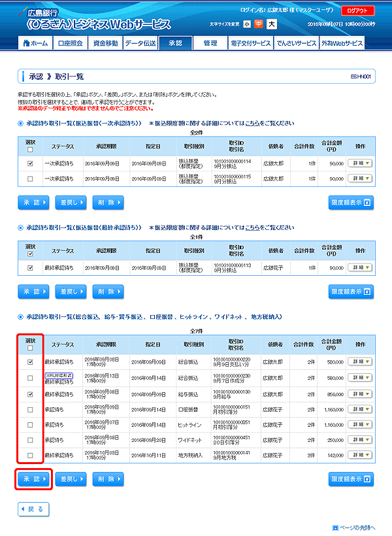Check ワイドネット transaction 101001000000451 checkbox
392x536 pixels.
click(x=30, y=440)
